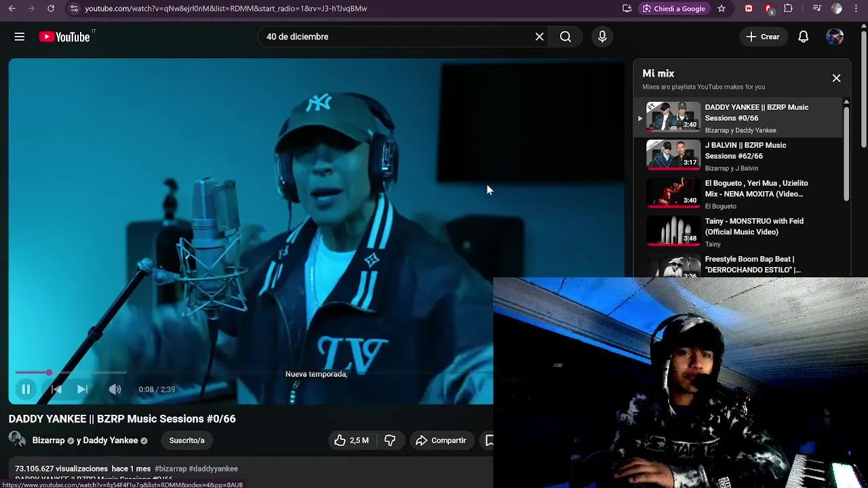Open the Crear menu
The image size is (868, 488).
coord(763,37)
